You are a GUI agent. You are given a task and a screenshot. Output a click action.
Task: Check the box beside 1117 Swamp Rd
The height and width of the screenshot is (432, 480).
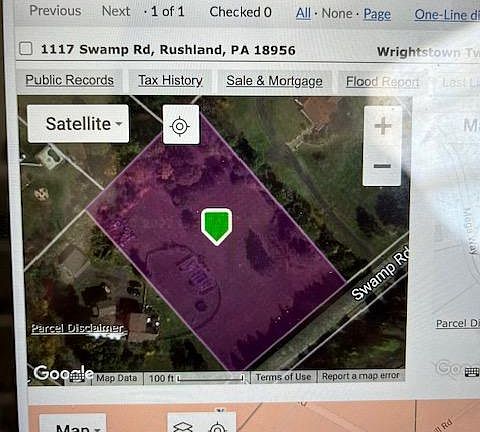tap(26, 48)
